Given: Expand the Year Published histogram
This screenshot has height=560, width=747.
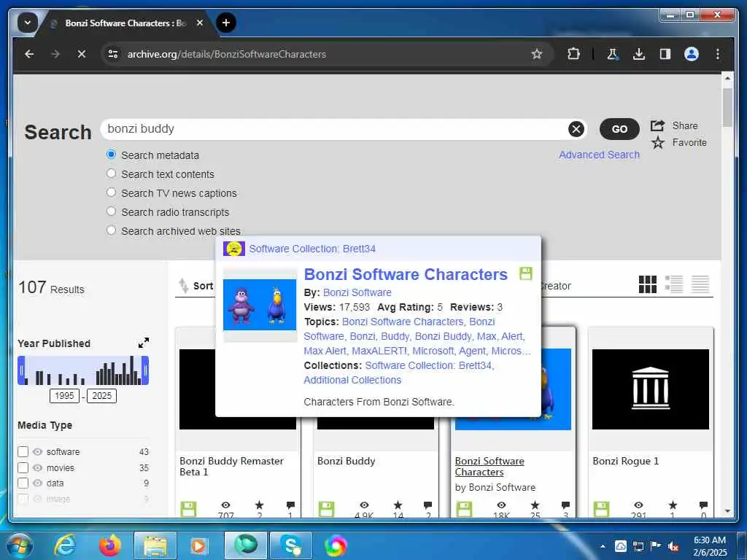Looking at the screenshot, I should 144,343.
